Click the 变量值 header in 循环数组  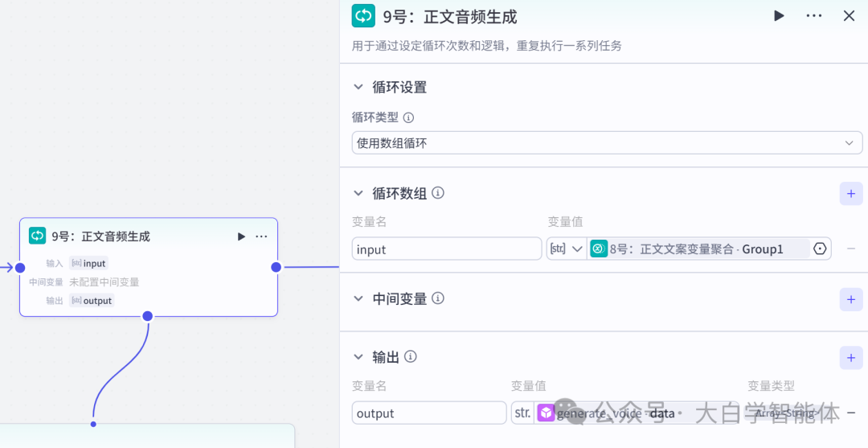[565, 222]
